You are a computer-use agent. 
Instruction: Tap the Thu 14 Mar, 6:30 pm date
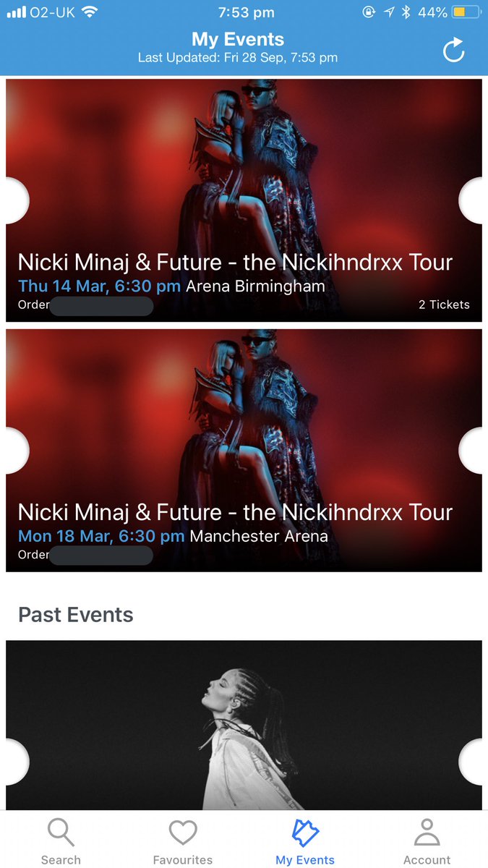[99, 286]
